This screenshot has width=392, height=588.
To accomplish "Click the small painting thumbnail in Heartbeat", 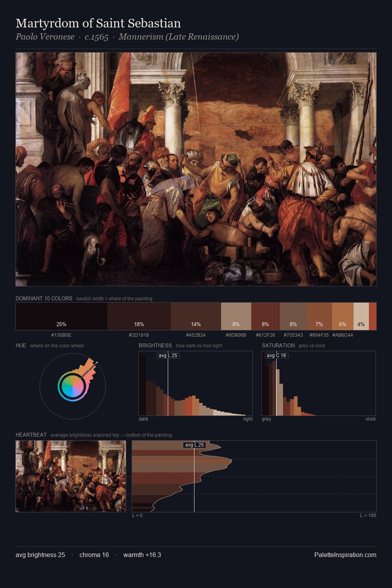I will coord(71,476).
